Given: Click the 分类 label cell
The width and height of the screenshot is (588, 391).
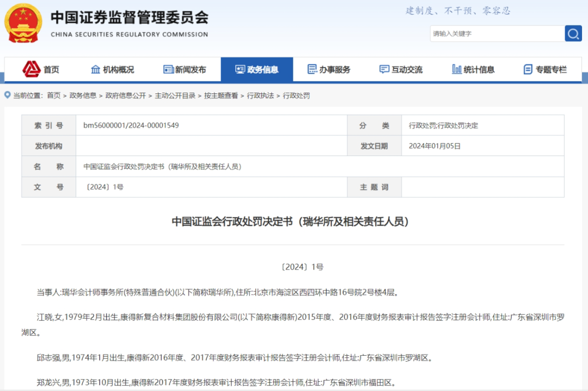Looking at the screenshot, I should coord(374,126).
